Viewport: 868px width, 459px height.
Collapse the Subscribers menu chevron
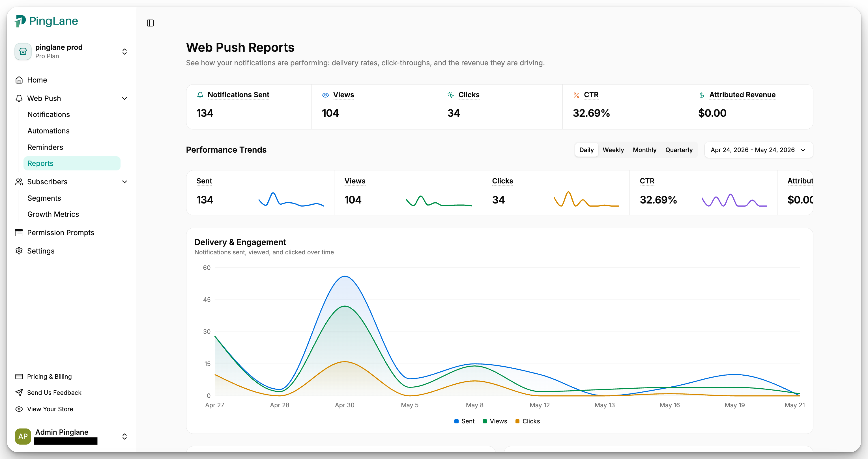pos(125,182)
